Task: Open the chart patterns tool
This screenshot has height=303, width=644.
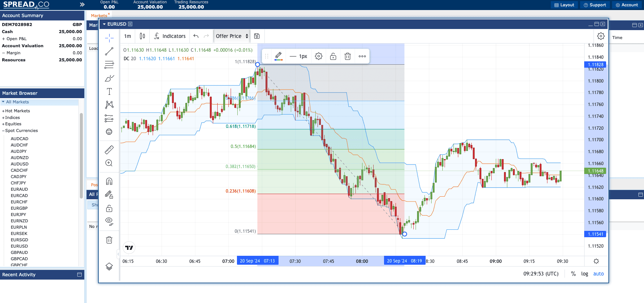Action: coord(109,105)
